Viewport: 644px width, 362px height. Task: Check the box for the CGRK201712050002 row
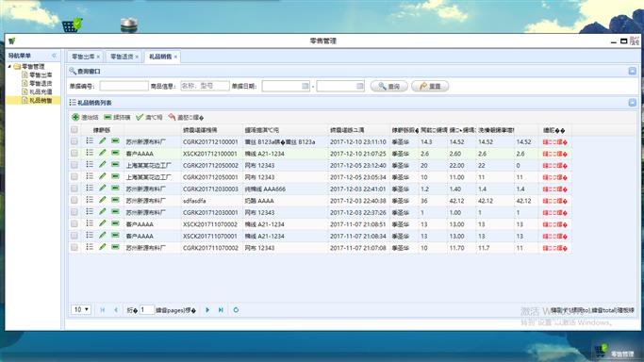click(74, 165)
